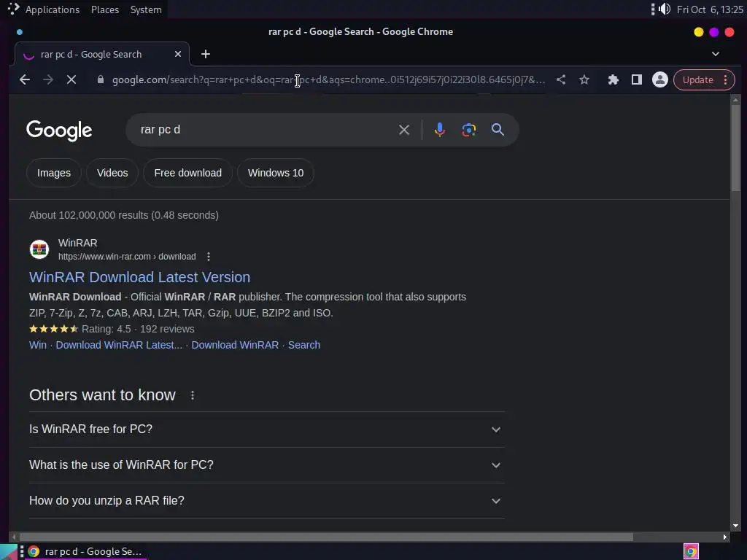Share this page icon in address bar
The image size is (747, 560).
561,79
